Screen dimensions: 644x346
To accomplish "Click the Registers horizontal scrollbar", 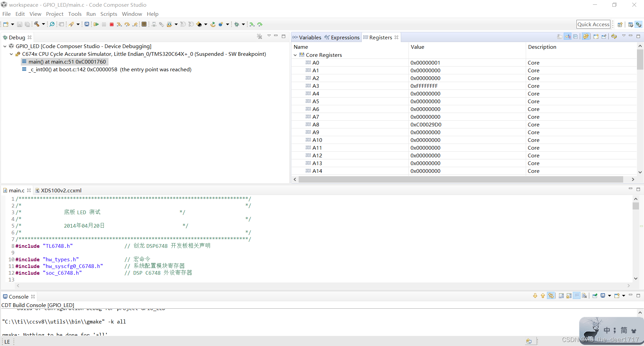I will click(461, 180).
